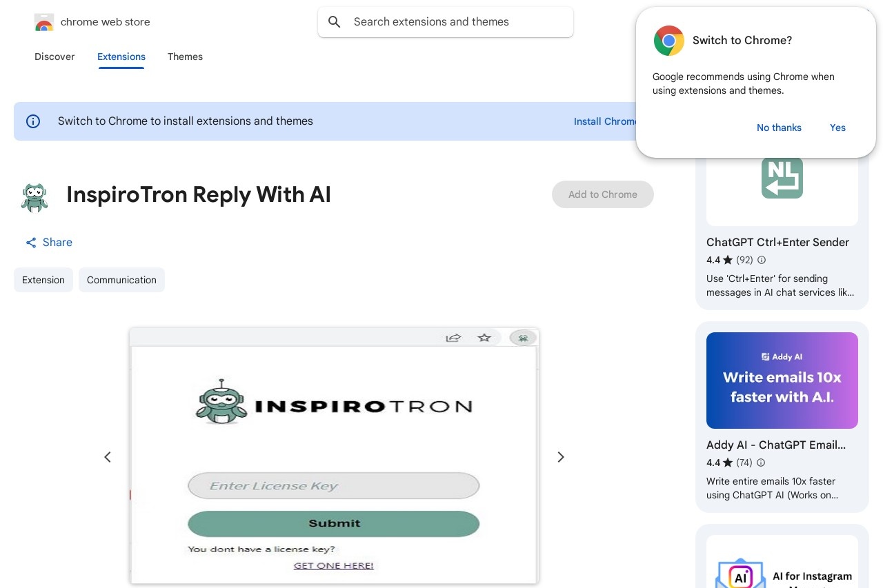Open the Addy AI banner image
The width and height of the screenshot is (883, 588).
pos(782,381)
